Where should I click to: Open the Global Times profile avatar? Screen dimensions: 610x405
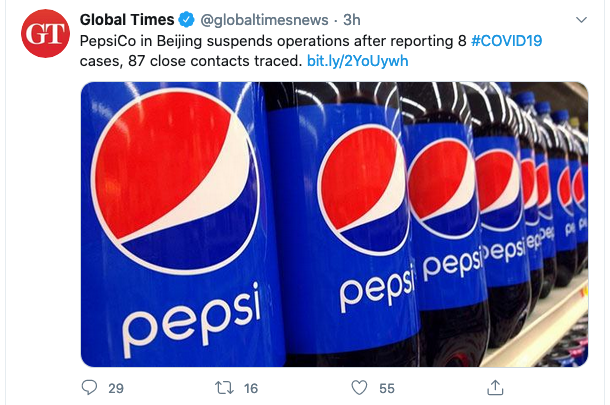(x=46, y=35)
